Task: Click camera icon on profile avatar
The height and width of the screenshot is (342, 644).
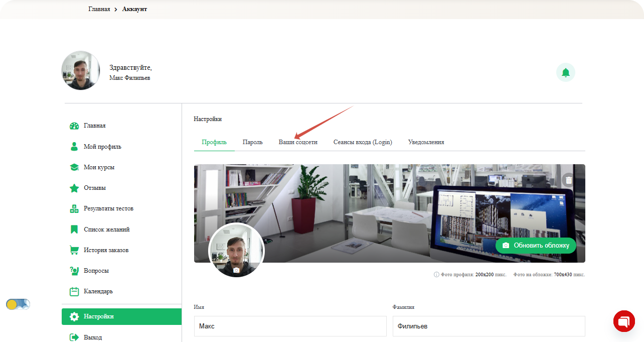Action: point(236,270)
